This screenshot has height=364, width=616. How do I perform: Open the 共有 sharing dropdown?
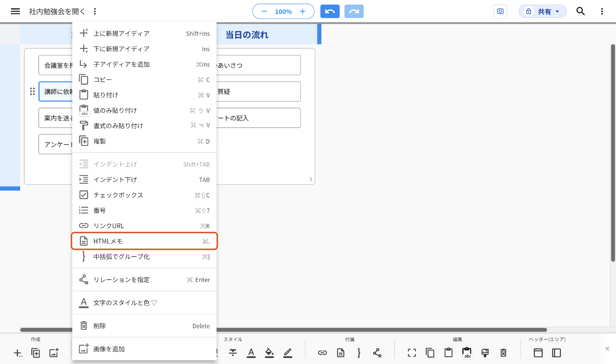(543, 11)
